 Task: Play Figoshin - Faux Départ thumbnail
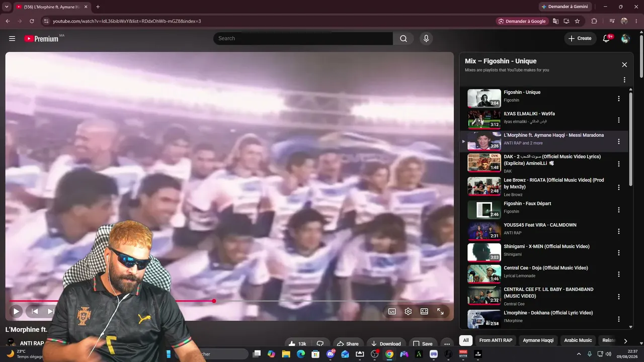484,210
